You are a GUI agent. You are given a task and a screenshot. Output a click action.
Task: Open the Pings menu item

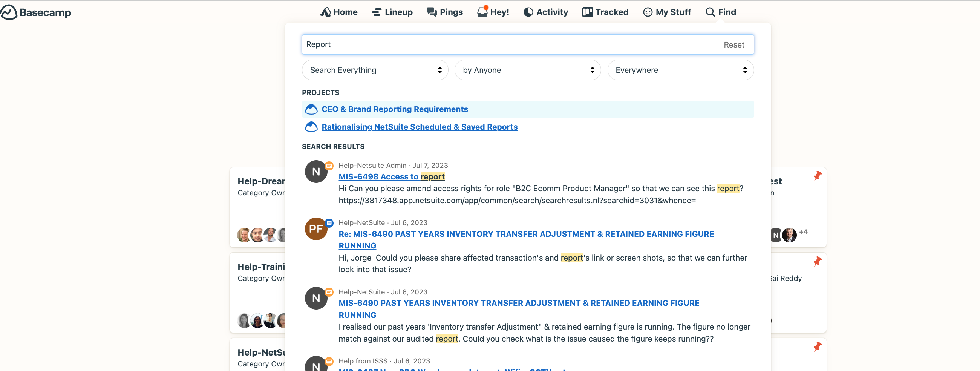coord(445,12)
